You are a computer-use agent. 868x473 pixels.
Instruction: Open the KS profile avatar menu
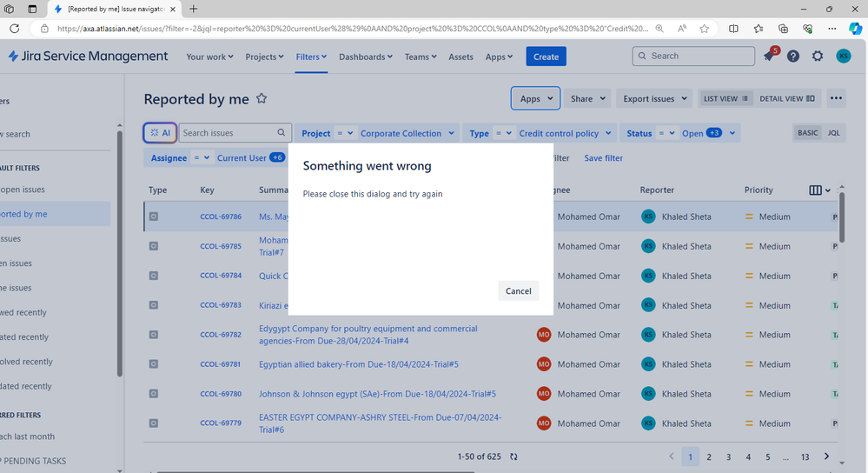pos(843,56)
